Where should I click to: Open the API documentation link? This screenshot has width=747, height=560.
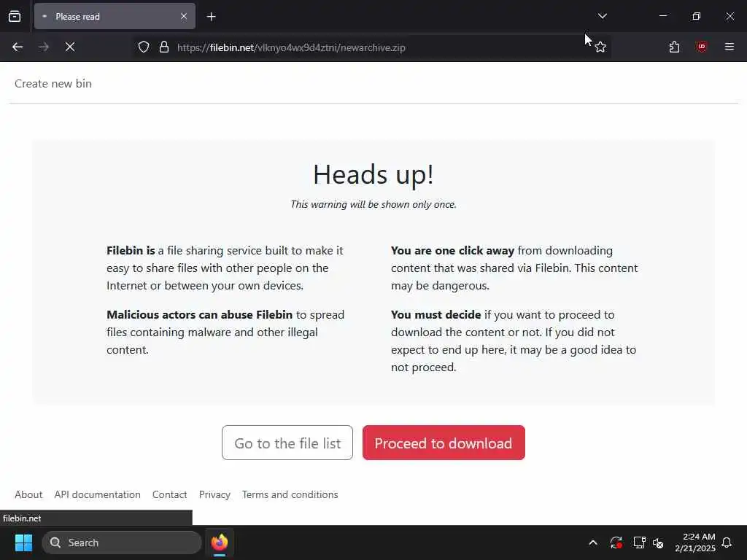click(x=97, y=494)
